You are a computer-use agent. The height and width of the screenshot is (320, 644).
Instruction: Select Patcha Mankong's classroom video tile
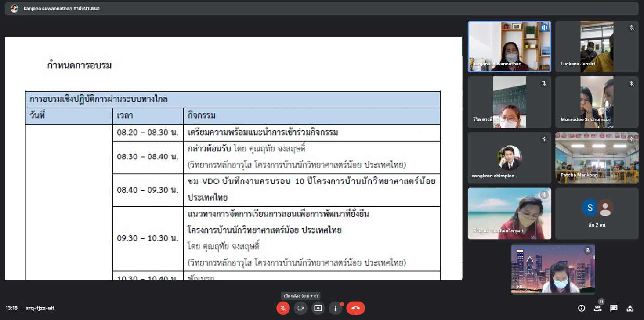click(597, 158)
